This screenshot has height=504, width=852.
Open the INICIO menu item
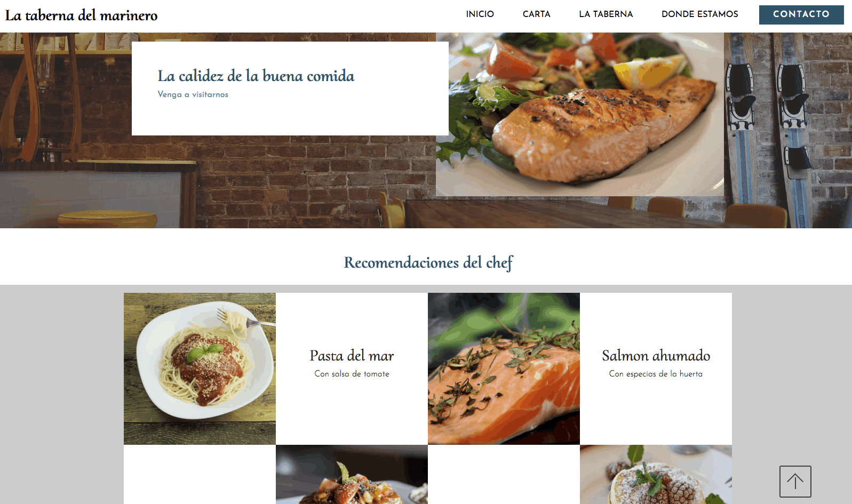(x=480, y=14)
